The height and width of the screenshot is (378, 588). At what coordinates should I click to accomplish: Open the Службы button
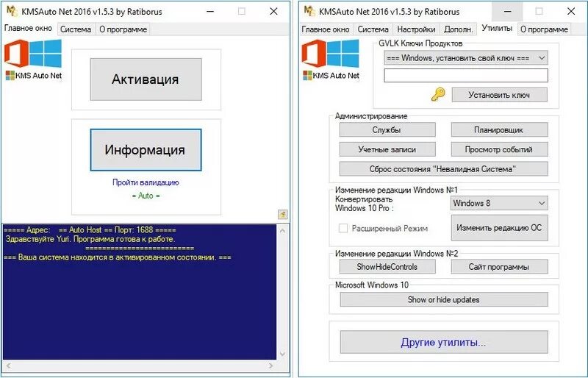(387, 130)
